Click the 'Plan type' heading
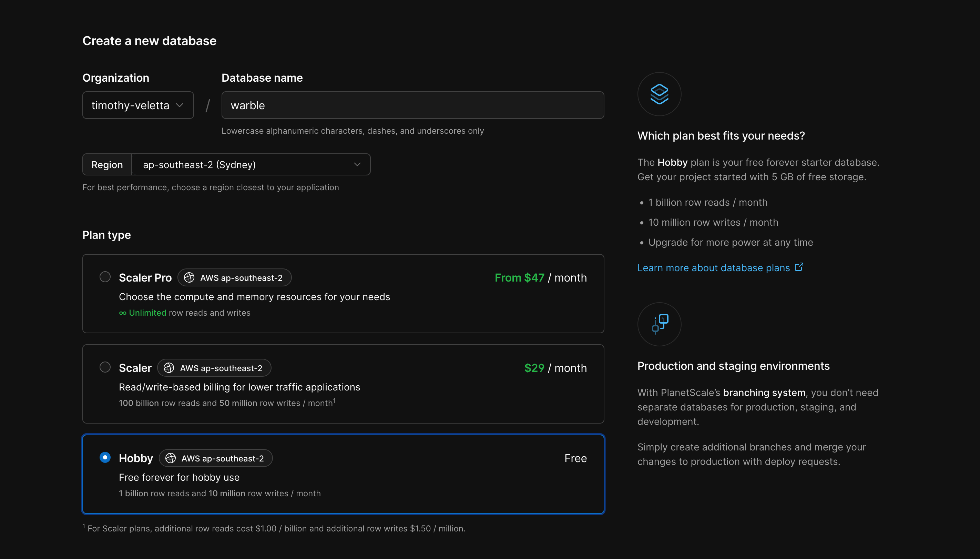This screenshot has height=559, width=980. click(x=107, y=235)
